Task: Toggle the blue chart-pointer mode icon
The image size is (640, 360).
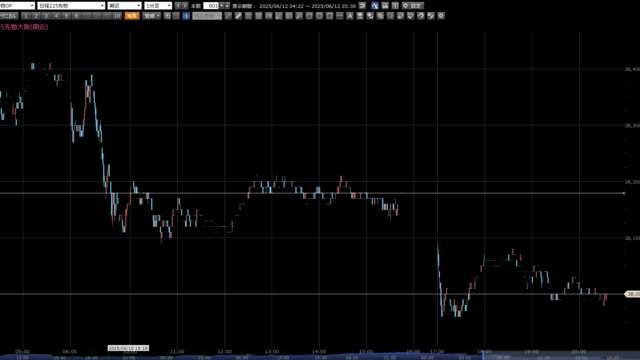Action: [374, 6]
